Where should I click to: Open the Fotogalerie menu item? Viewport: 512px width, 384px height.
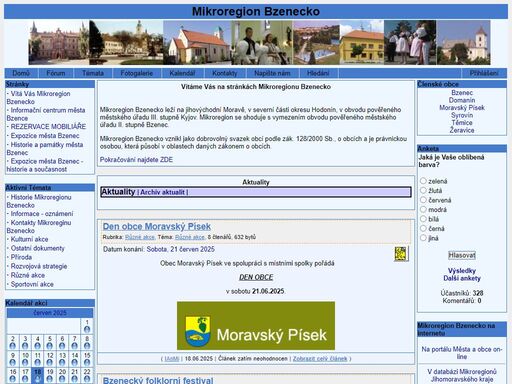(x=137, y=73)
